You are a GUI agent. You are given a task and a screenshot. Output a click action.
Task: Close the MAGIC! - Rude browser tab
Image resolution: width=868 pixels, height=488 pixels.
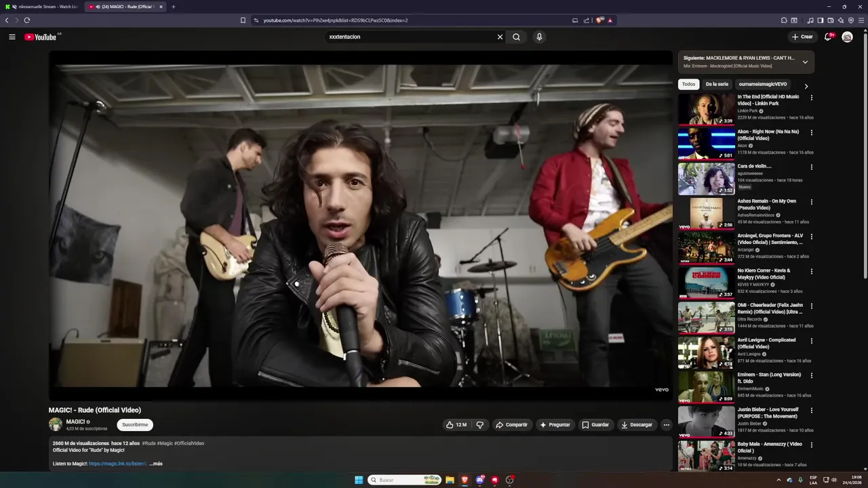pyautogui.click(x=161, y=7)
